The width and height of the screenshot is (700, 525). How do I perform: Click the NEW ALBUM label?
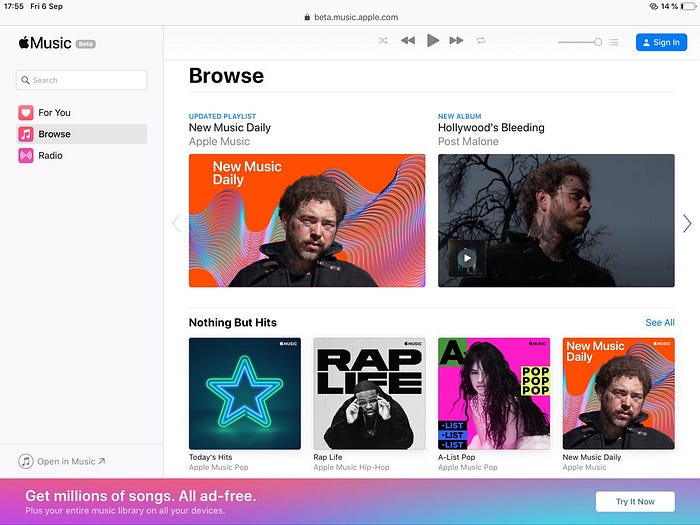coord(459,116)
